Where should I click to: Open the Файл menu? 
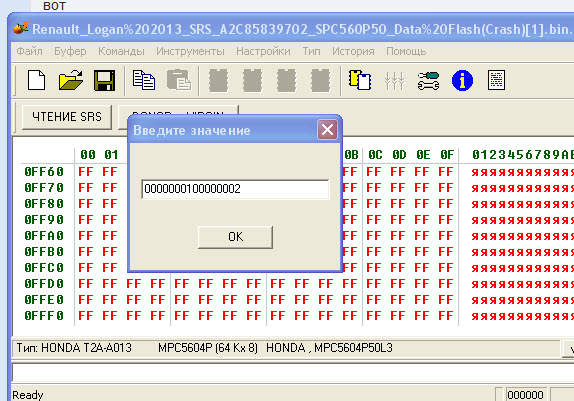pyautogui.click(x=29, y=51)
